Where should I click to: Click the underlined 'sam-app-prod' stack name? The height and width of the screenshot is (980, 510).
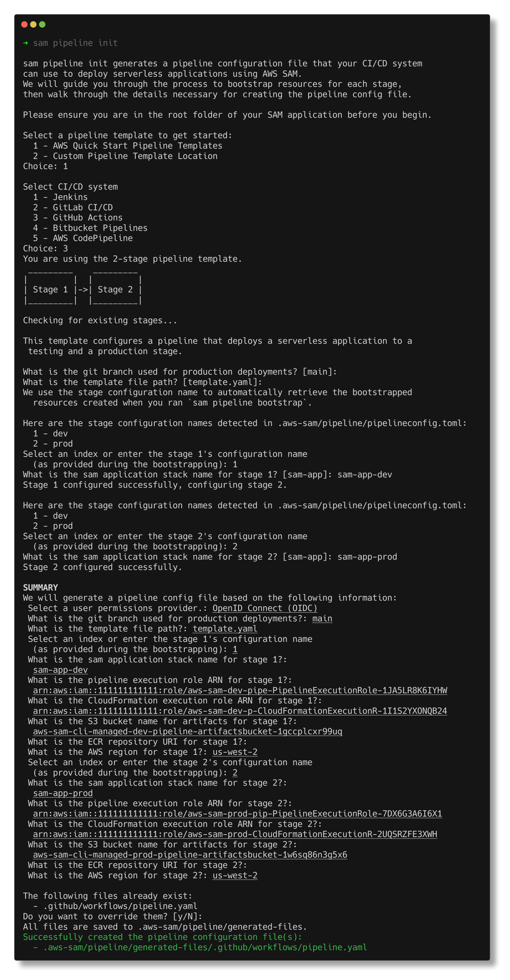[63, 793]
